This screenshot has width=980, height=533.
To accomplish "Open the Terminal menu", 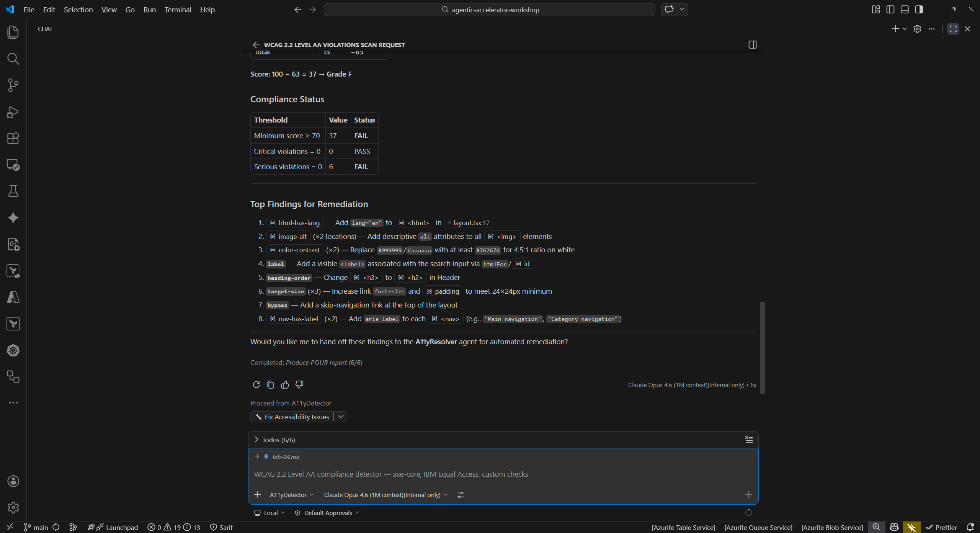I will [x=177, y=10].
